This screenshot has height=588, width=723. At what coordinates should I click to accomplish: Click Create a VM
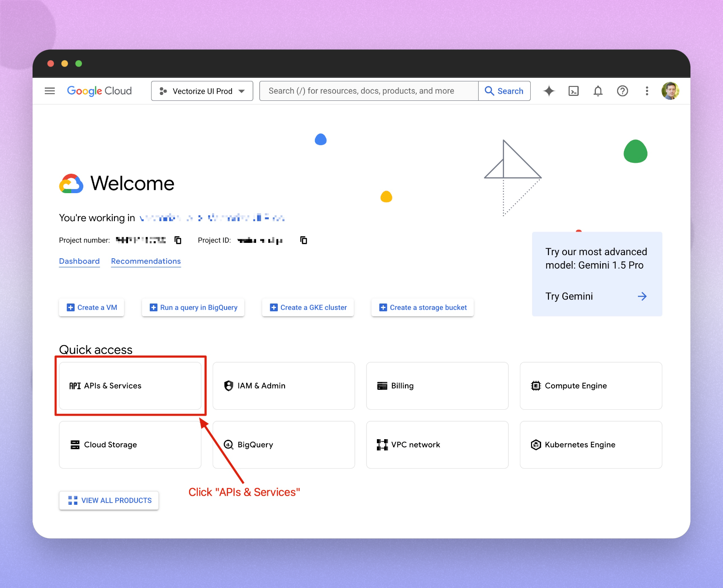tap(91, 308)
